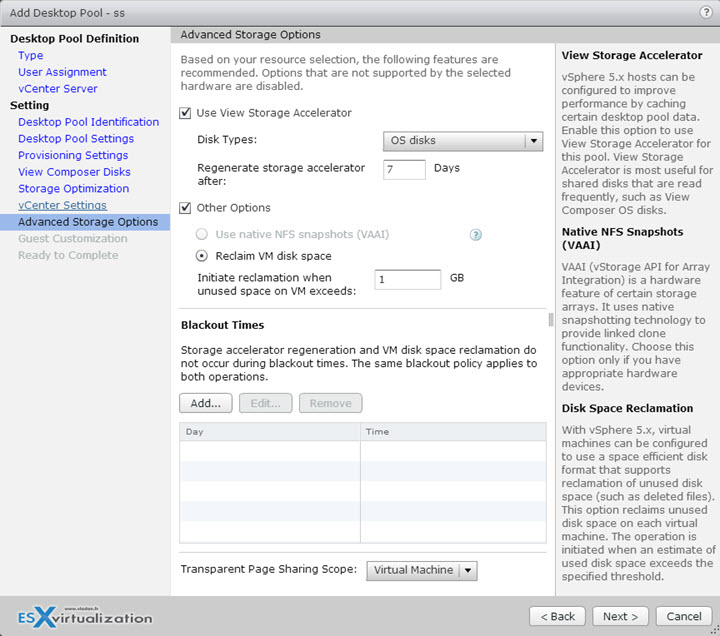Click the Back button
The width and height of the screenshot is (720, 636).
click(x=557, y=616)
